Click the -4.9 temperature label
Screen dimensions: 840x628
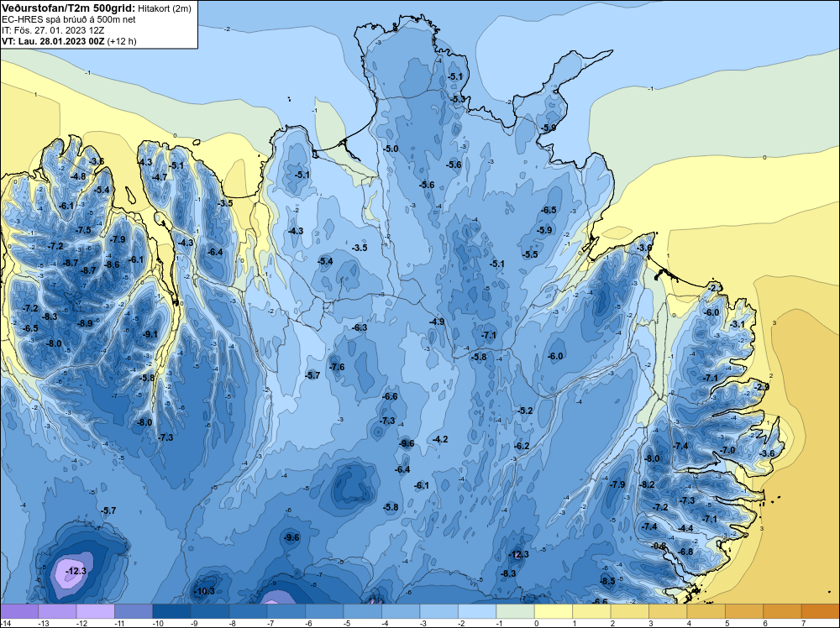point(437,322)
